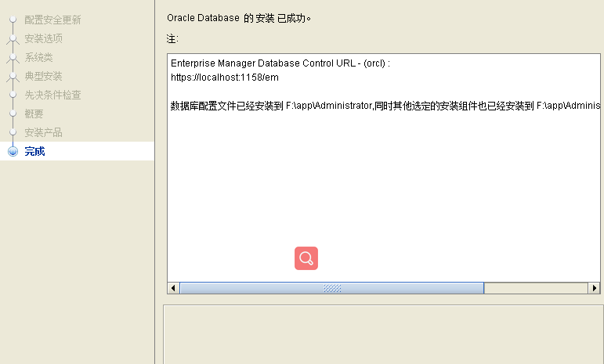Image resolution: width=604 pixels, height=364 pixels.
Task: Click the 数据库配置文件已经安装到 line
Action: tap(385, 106)
